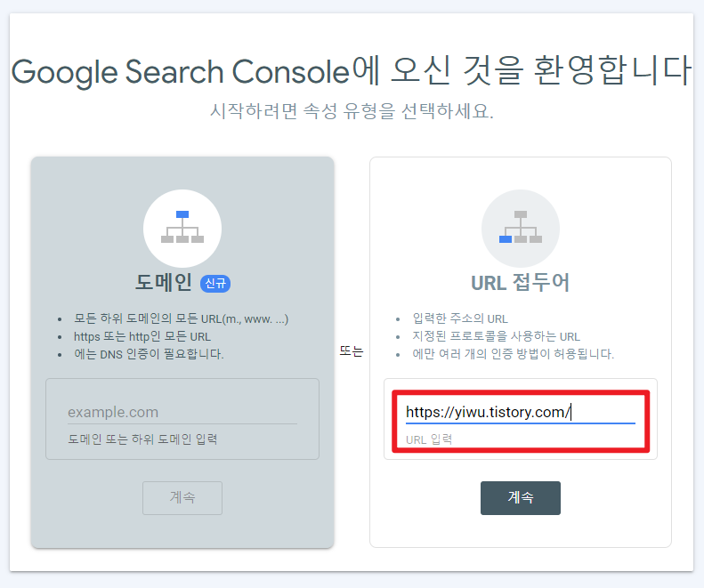Image resolution: width=704 pixels, height=588 pixels.
Task: Click the helper label URL 입력
Action: [429, 439]
